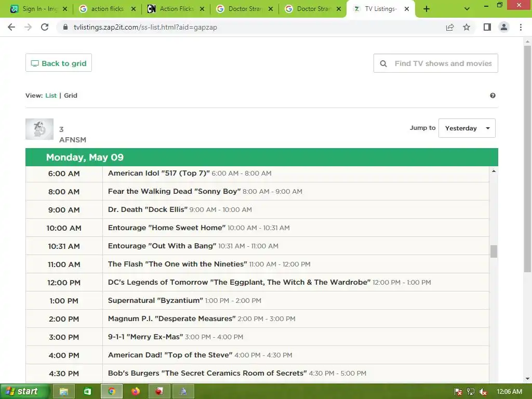Open The Flash Nineties episode listing
532x399 pixels.
pos(178,264)
